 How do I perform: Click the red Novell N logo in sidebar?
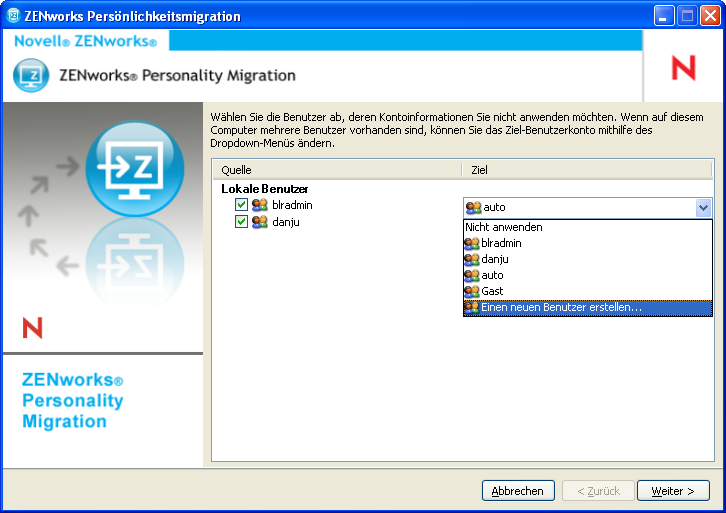[32, 328]
